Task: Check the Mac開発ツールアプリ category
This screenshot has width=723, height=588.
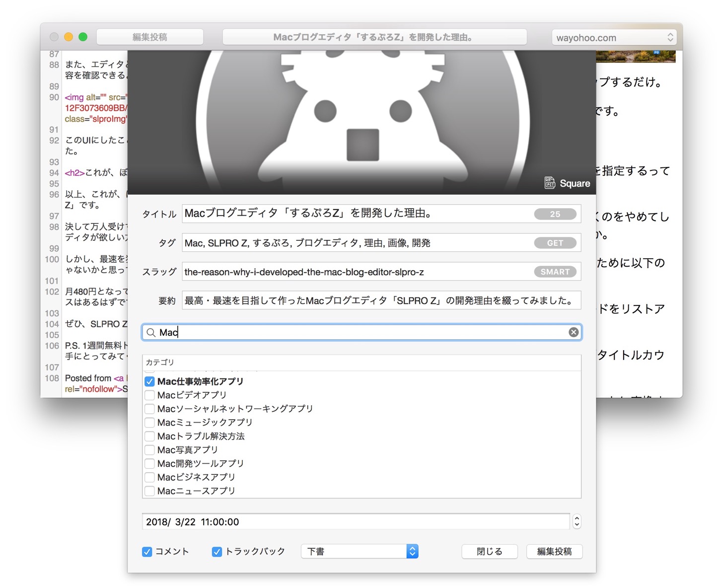Action: click(149, 464)
